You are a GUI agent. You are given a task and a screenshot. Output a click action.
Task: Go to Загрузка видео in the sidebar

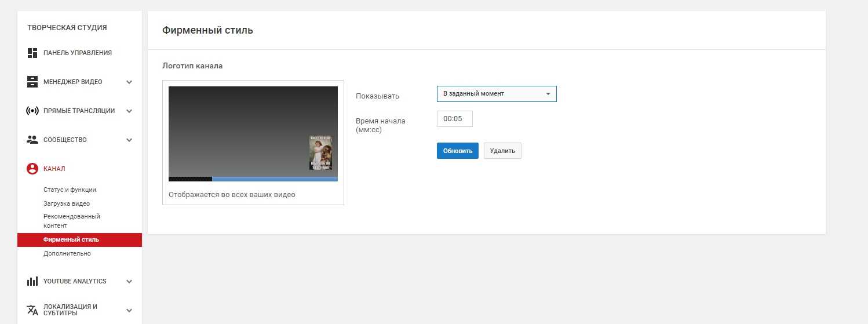pyautogui.click(x=67, y=203)
